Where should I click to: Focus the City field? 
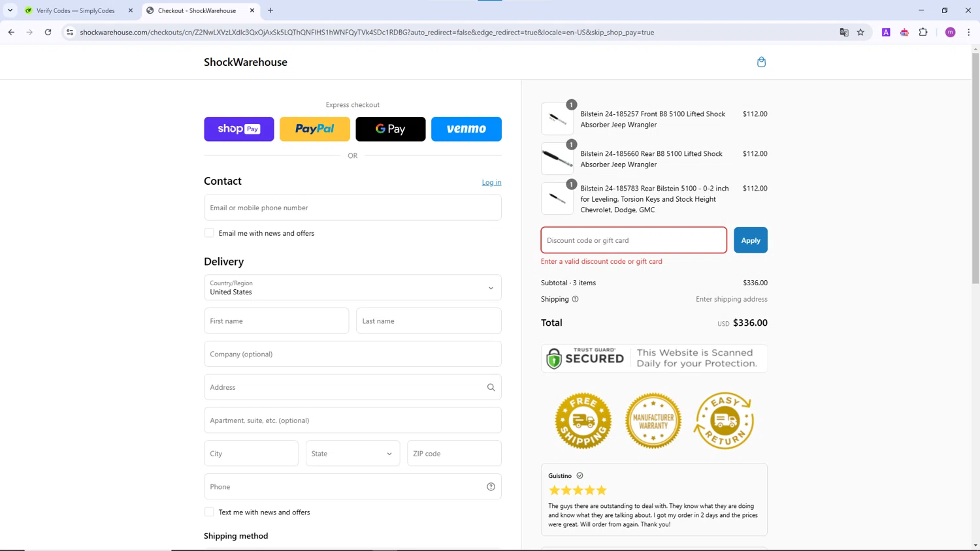(x=251, y=453)
